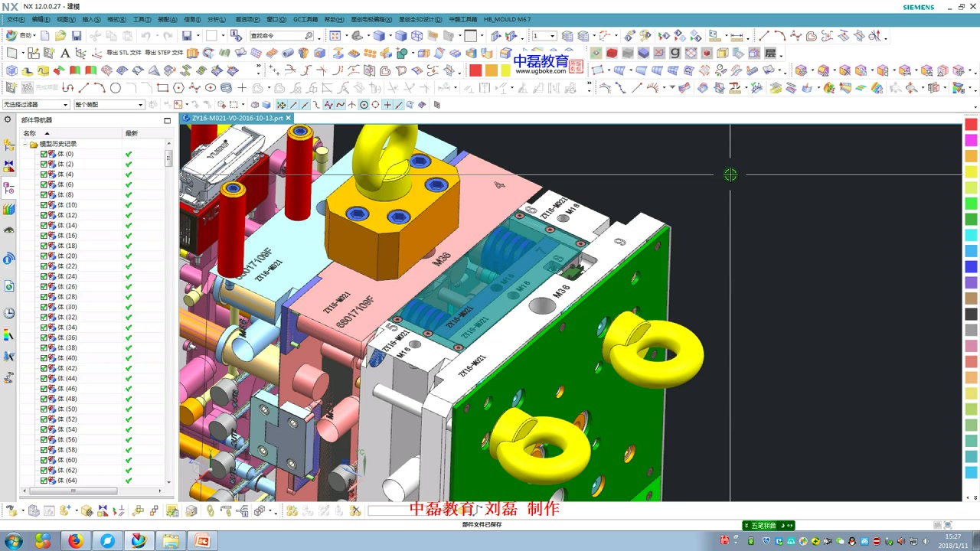Open the 插入(S) menu
Screen dimensions: 980x551
[x=91, y=19]
